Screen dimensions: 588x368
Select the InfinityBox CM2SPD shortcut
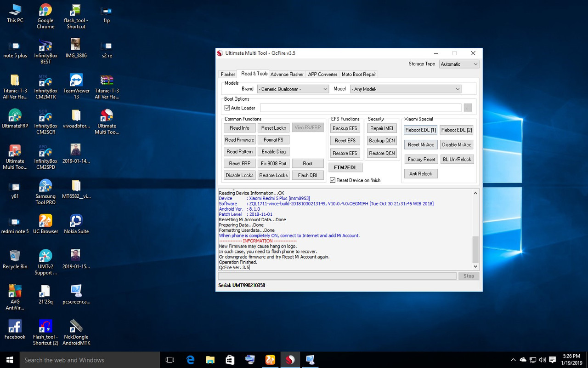coord(45,157)
